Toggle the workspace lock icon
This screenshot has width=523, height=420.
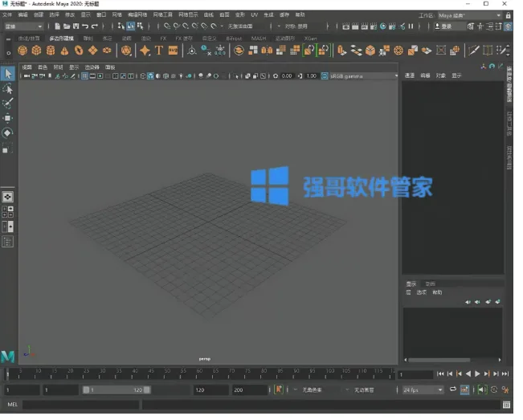click(x=508, y=16)
